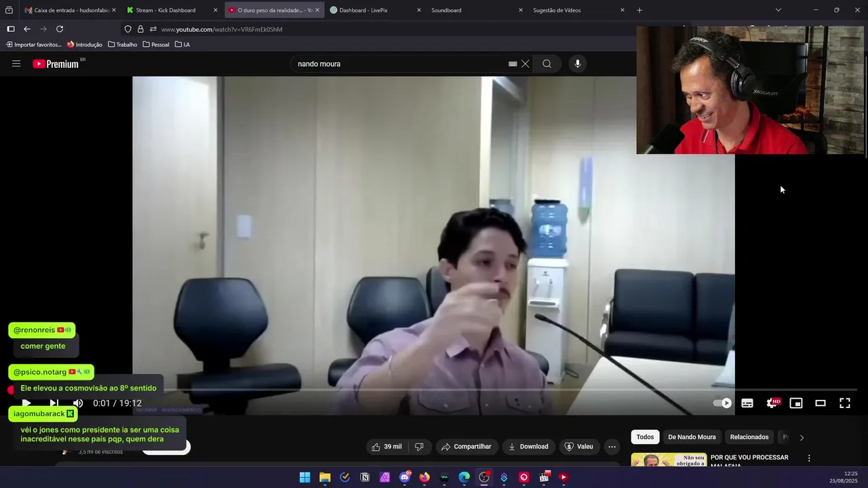
Task: Open File Explorer from taskbar
Action: tap(325, 477)
